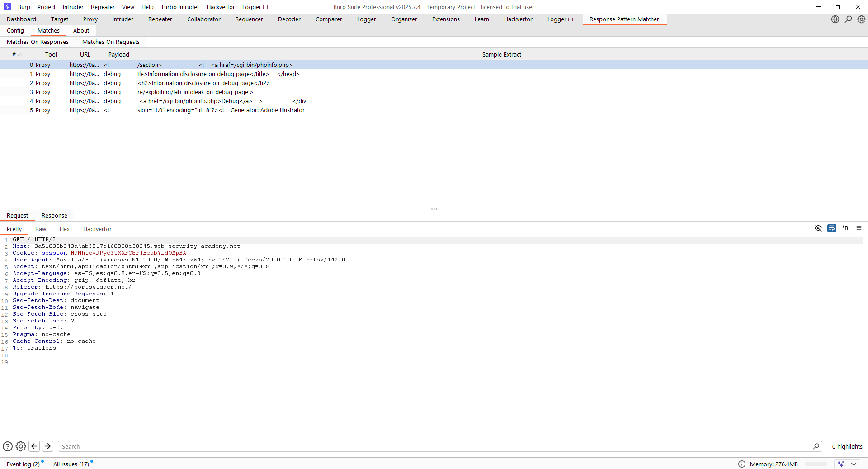Open All issues (17)

71,464
